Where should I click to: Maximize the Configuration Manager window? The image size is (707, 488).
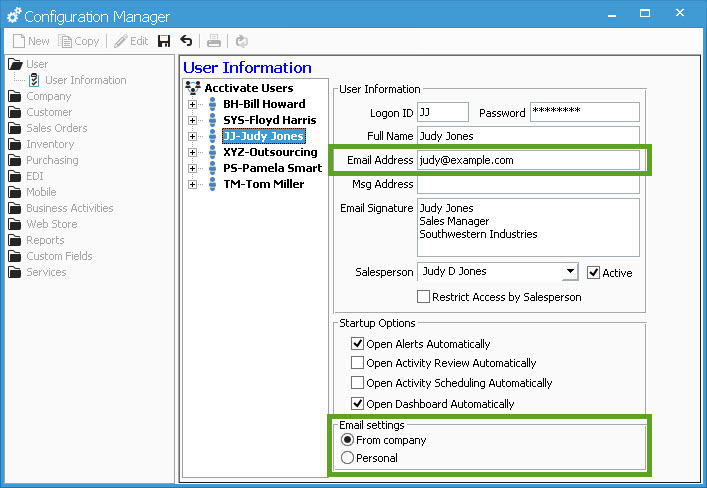pyautogui.click(x=645, y=14)
